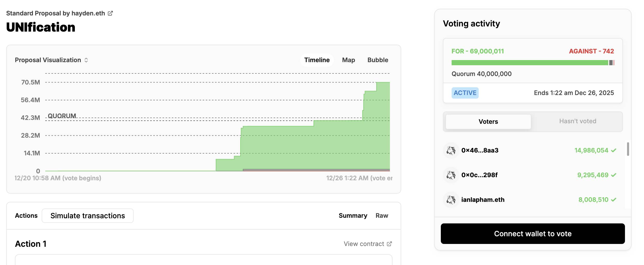Click green checkmark next to 8,008,510
Viewport: 644px width, 265px height.
click(614, 200)
